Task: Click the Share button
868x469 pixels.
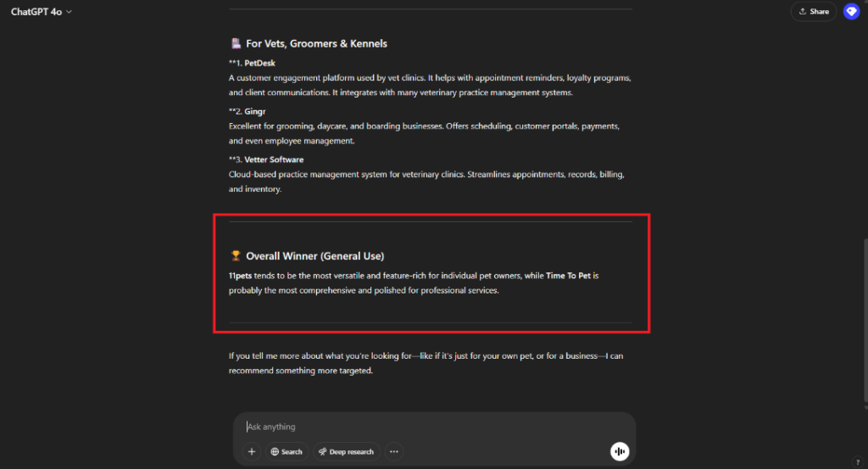Action: [x=813, y=12]
